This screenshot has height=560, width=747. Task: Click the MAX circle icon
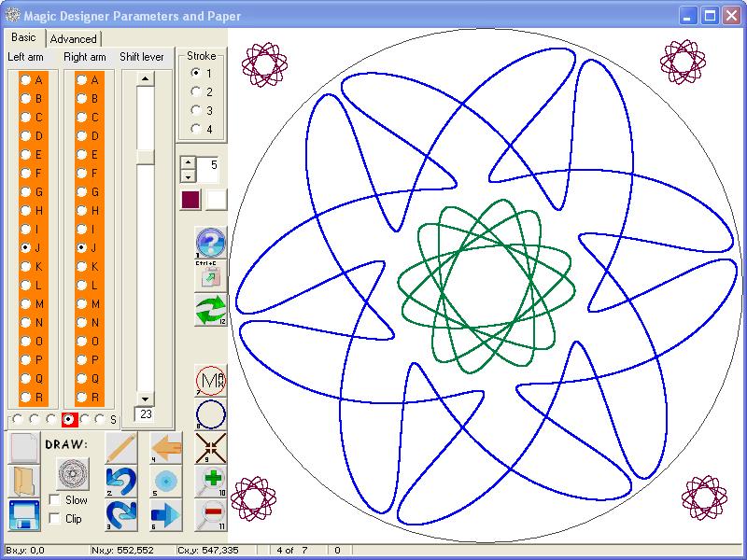click(211, 381)
